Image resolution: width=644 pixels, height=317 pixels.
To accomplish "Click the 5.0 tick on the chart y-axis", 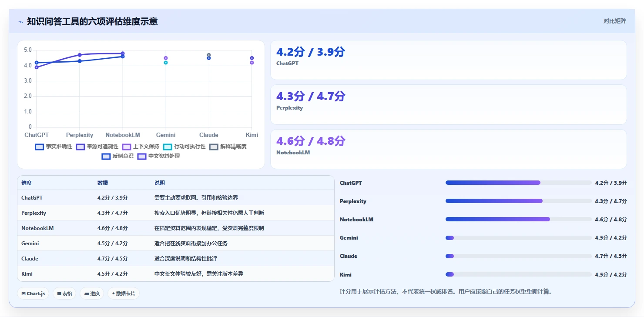I will tap(28, 50).
